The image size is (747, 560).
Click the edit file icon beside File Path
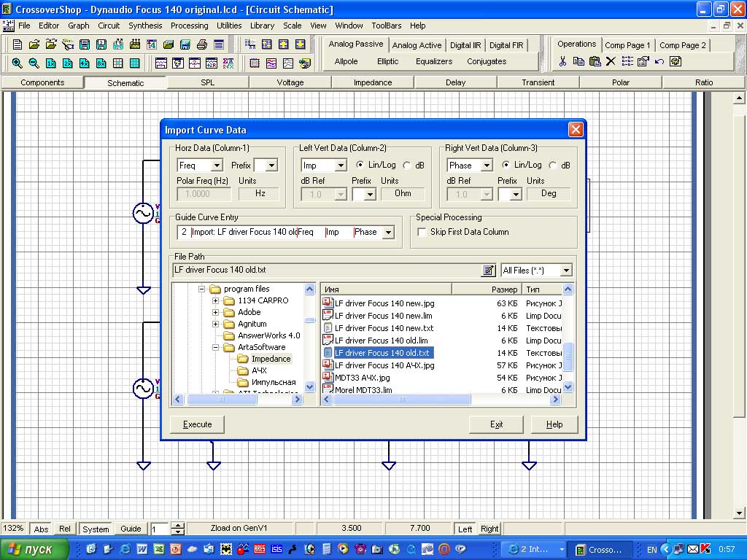488,271
